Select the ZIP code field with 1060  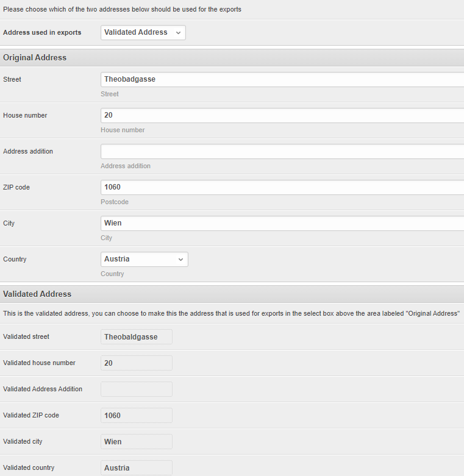(x=282, y=187)
